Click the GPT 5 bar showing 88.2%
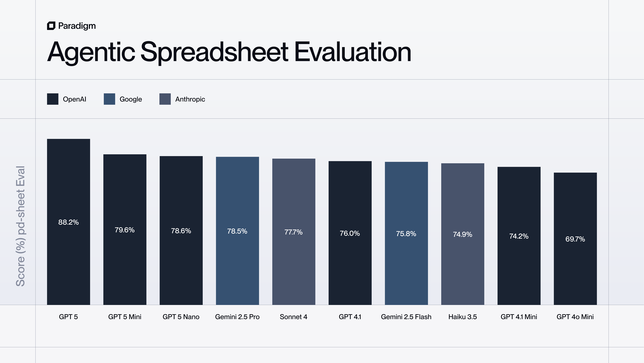Viewport: 644px width, 363px height. point(69,222)
